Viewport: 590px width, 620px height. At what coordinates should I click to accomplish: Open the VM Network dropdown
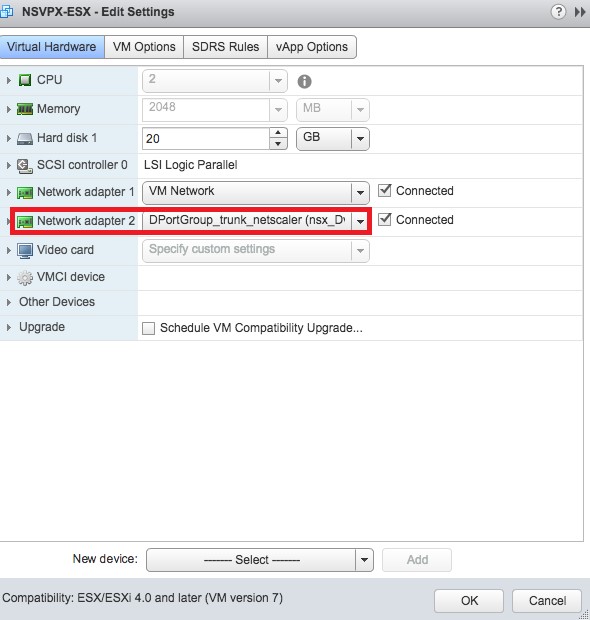[256, 193]
